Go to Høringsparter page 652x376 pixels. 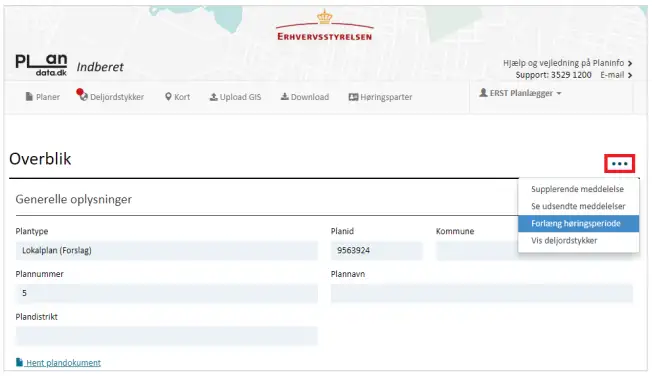point(380,97)
